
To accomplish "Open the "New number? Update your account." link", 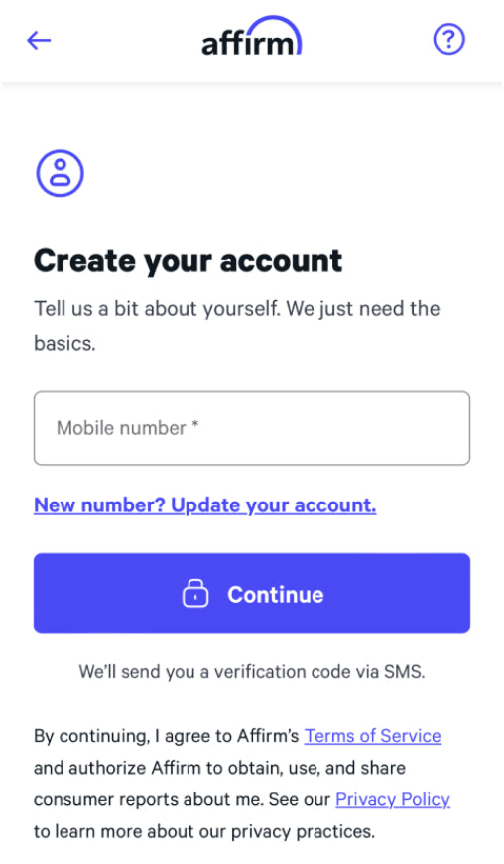I will pyautogui.click(x=205, y=505).
